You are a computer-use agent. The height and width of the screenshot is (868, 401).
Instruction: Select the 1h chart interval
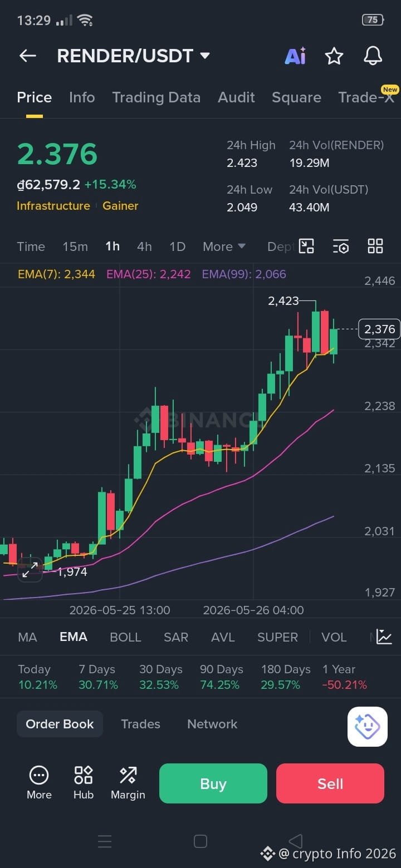pos(113,246)
